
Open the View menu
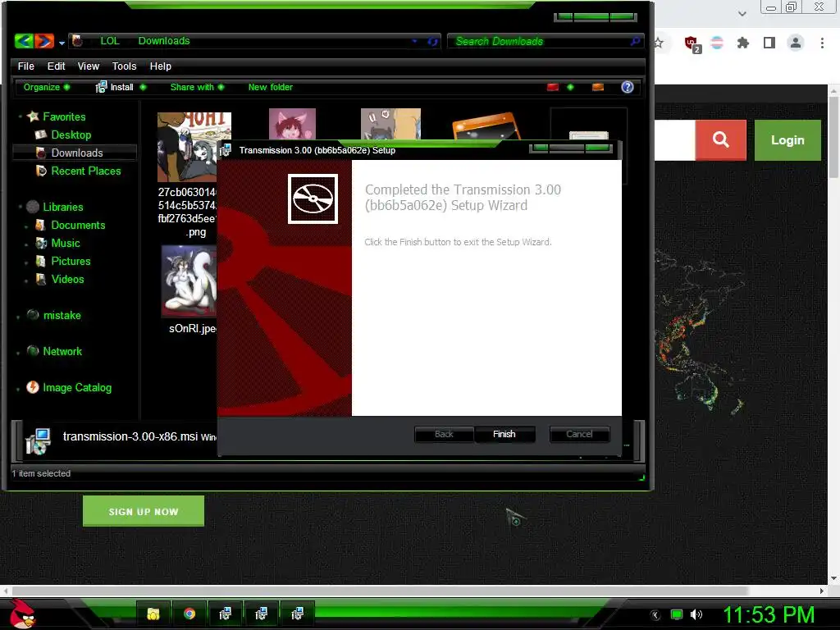tap(89, 66)
